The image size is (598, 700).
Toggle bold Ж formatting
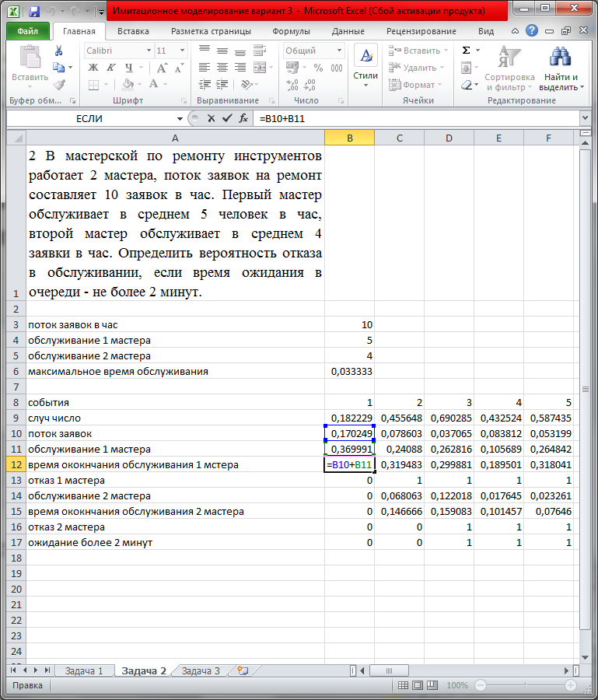coord(93,68)
